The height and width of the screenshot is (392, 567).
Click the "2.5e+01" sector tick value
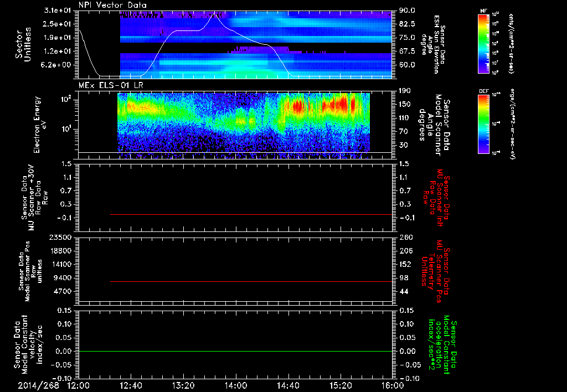click(x=56, y=24)
